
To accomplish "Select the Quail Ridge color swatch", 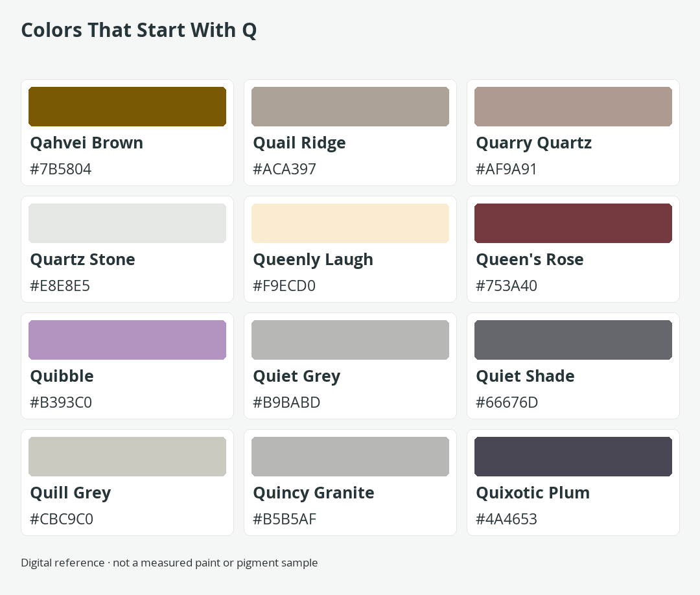I will pos(351,107).
